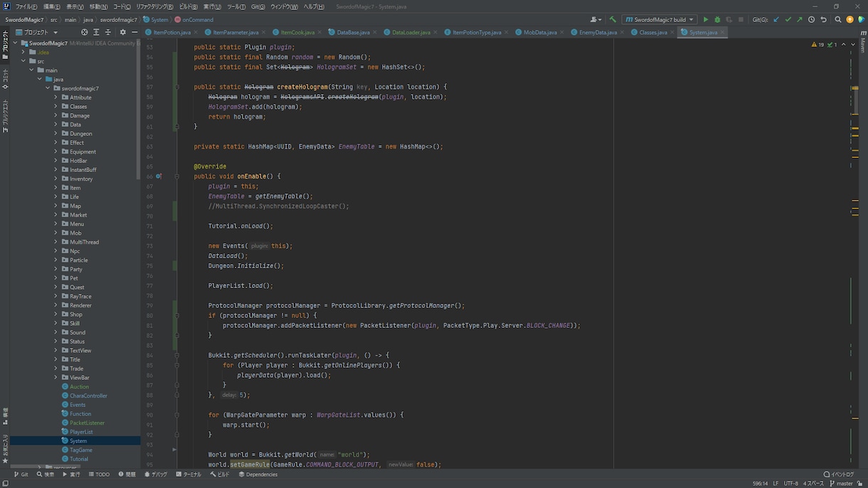Screen dimensions: 868x488
Task: Open the リファクタリング menu
Action: [154, 6]
